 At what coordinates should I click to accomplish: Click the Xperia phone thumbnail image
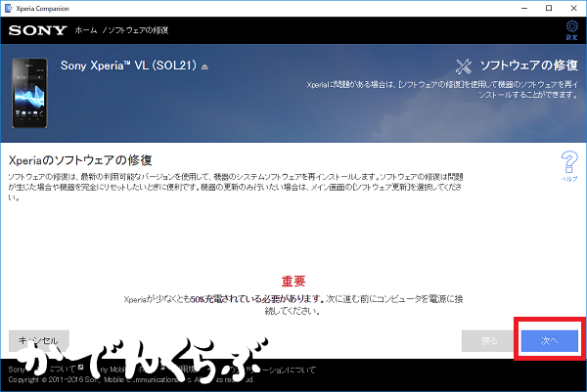click(29, 93)
